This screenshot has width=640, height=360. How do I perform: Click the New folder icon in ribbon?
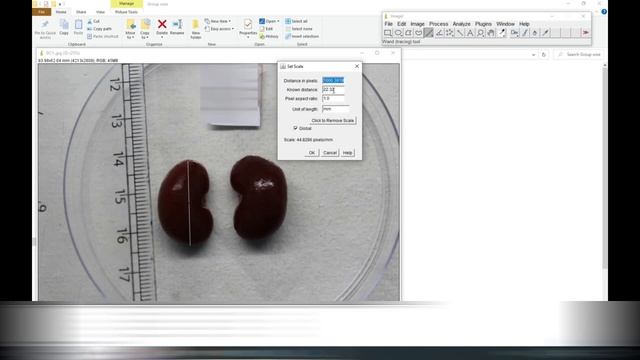196,24
